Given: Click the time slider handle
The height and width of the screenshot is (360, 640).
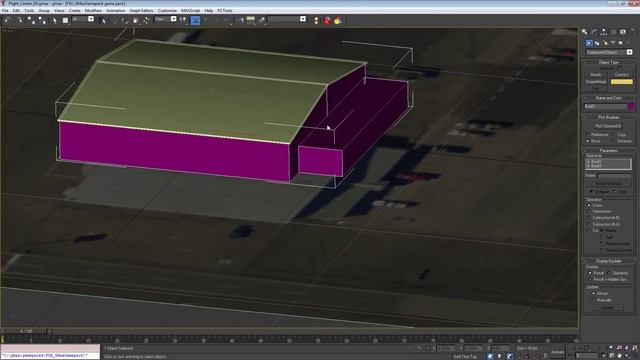Looking at the screenshot, I should [26, 331].
